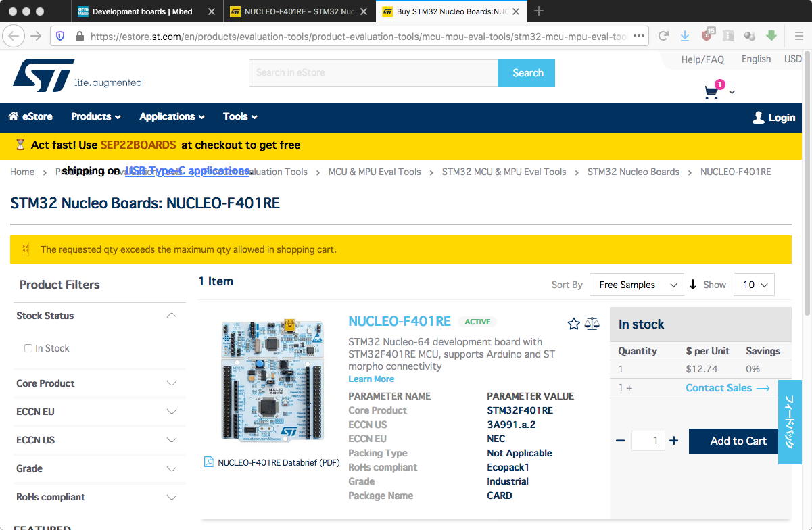
Task: Close the Development boards Mbed tab
Action: [212, 11]
